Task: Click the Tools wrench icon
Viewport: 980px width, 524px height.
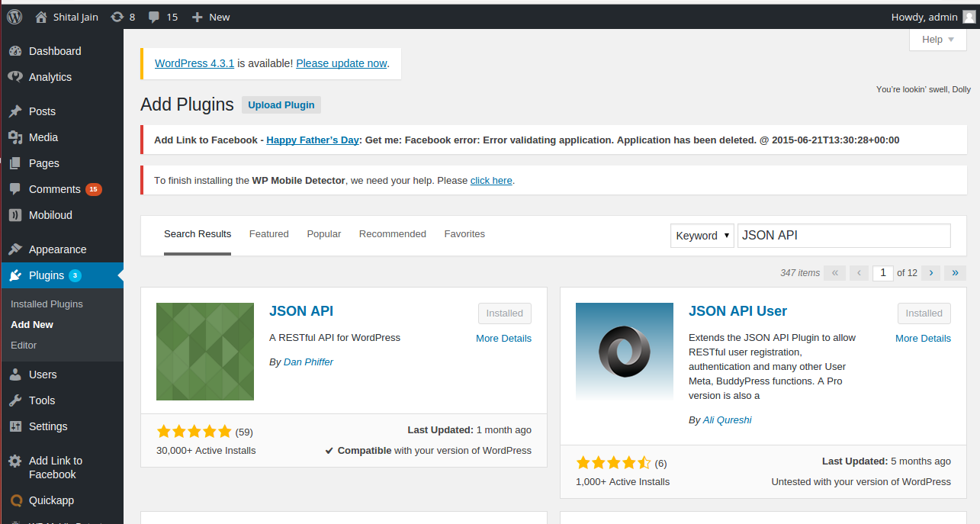Action: 15,400
